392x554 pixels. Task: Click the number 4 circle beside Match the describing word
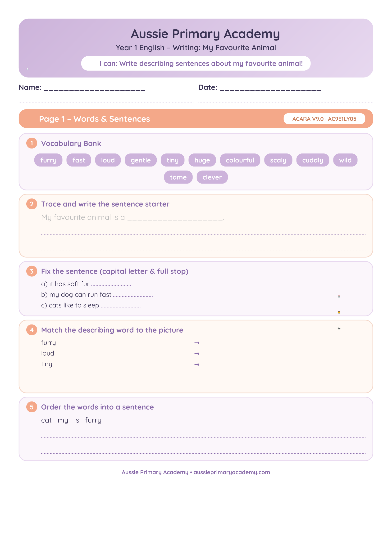click(x=32, y=330)
